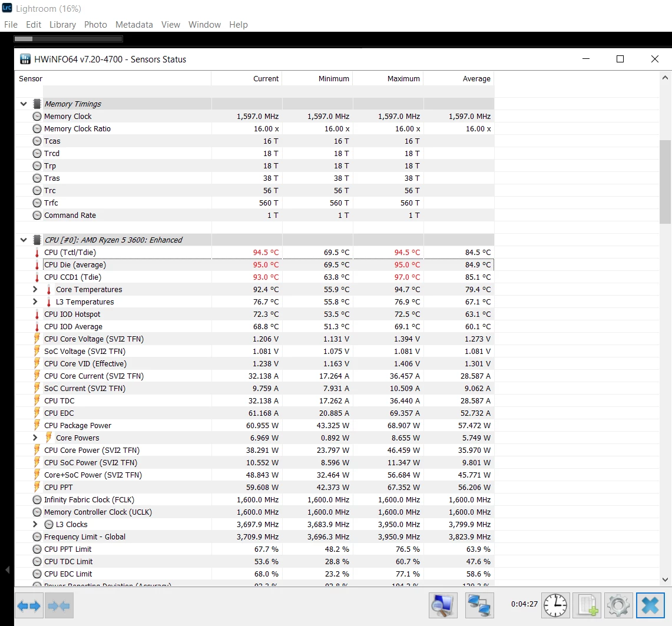672x626 pixels.
Task: Click the HWiNFO64 title bar app icon
Action: pyautogui.click(x=25, y=59)
